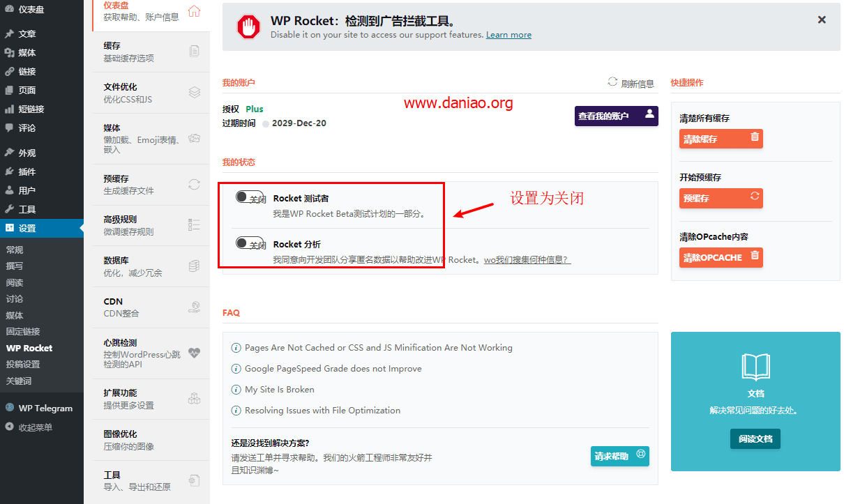Click the 链接 links chain icon

(x=9, y=71)
